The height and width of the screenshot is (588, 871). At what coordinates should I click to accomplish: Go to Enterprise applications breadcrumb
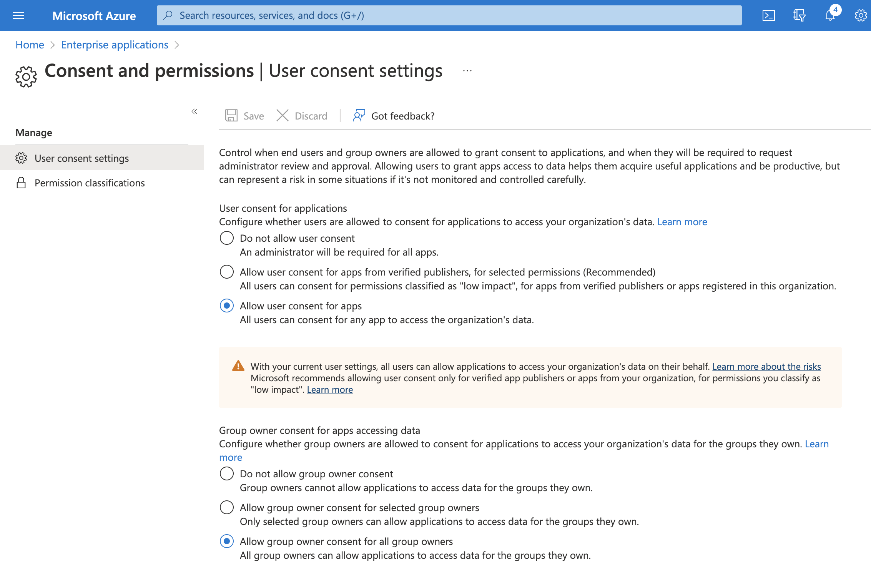coord(115,45)
